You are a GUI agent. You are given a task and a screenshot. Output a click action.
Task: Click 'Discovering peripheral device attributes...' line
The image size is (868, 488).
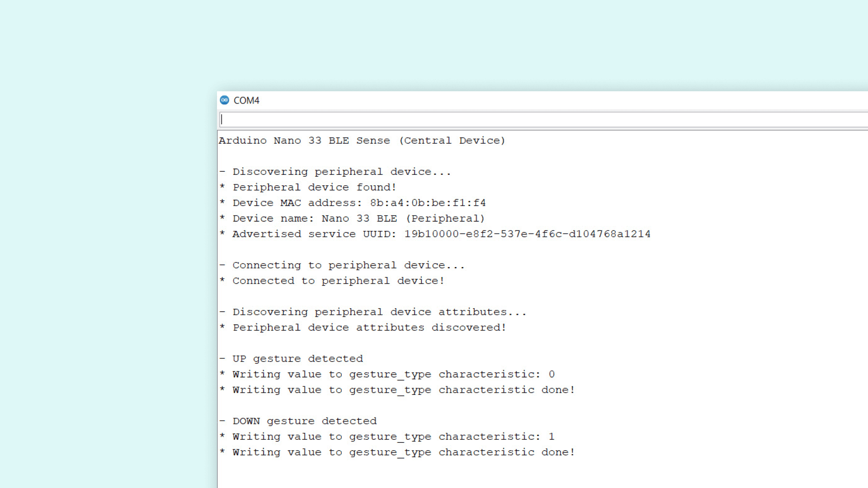click(x=379, y=312)
